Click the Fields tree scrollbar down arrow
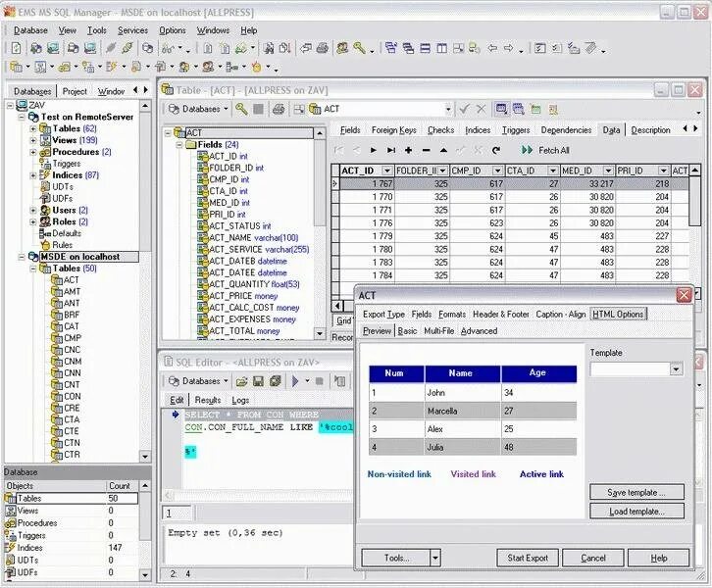Screen dimensions: 712x588 [x=320, y=334]
